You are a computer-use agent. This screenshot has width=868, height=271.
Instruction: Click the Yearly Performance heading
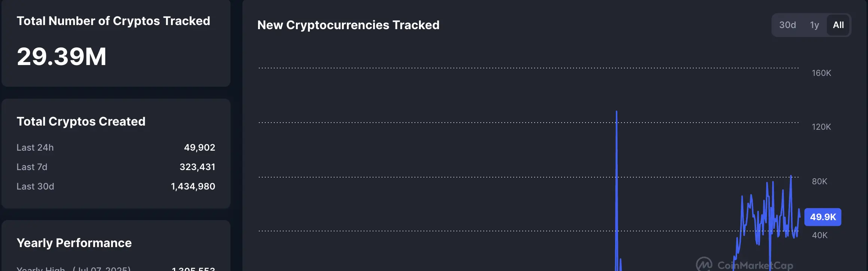click(74, 243)
